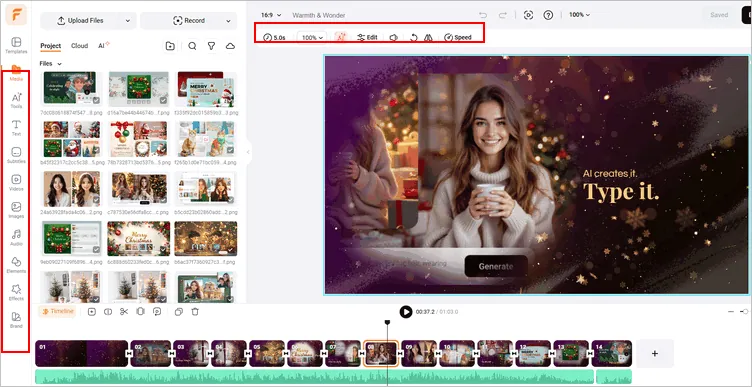
Task: Toggle checkmark on d16a7be44b thumbnail
Action: pyautogui.click(x=164, y=101)
